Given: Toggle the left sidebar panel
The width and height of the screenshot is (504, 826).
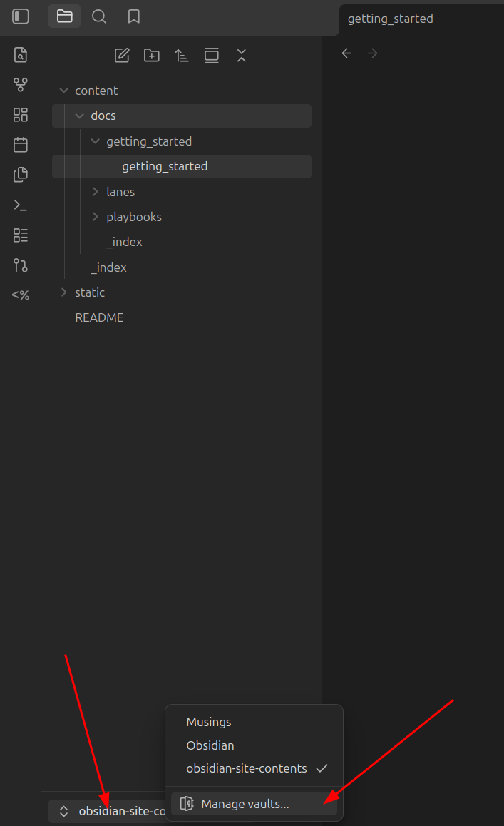Looking at the screenshot, I should (21, 16).
